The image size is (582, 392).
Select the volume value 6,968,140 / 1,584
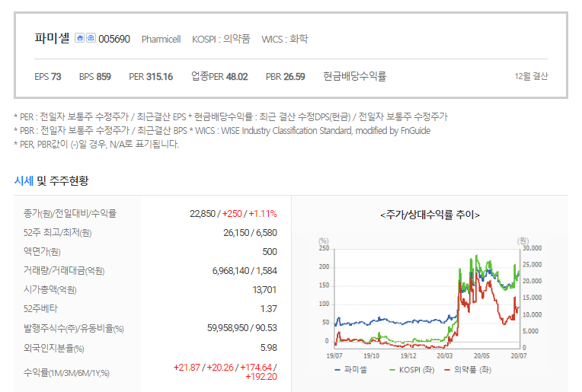(245, 271)
